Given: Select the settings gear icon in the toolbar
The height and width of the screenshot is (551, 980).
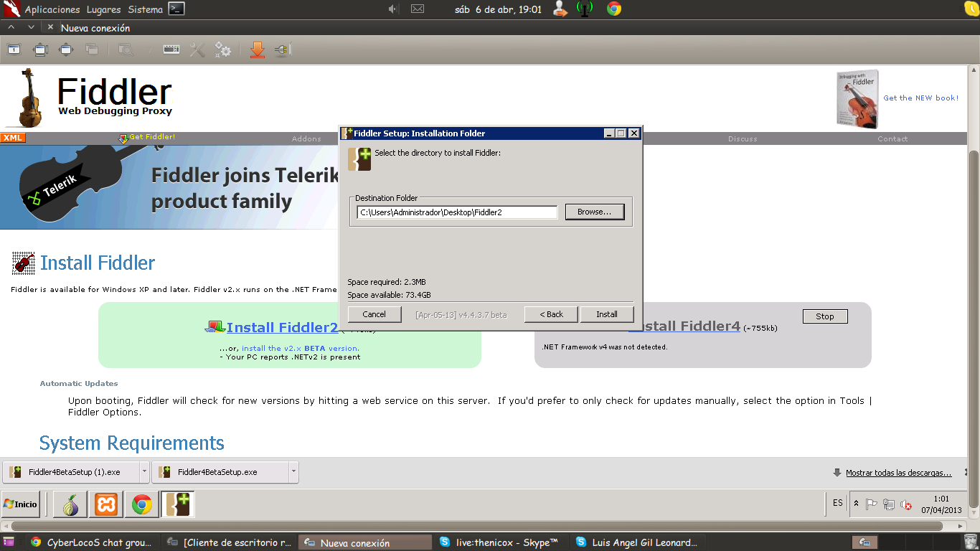Looking at the screenshot, I should coord(222,50).
